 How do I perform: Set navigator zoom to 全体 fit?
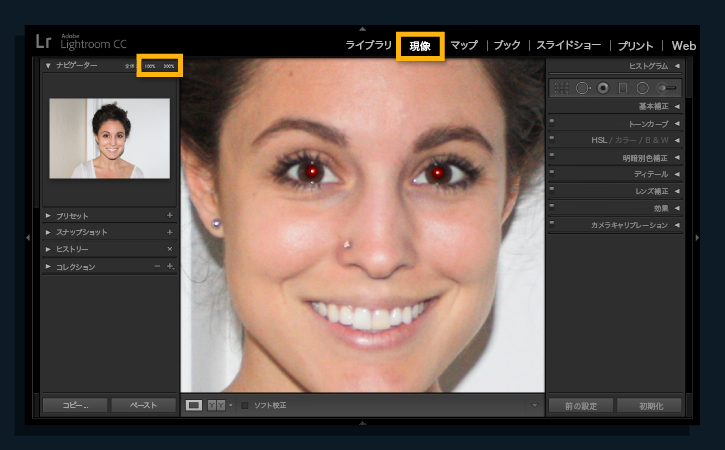point(129,66)
